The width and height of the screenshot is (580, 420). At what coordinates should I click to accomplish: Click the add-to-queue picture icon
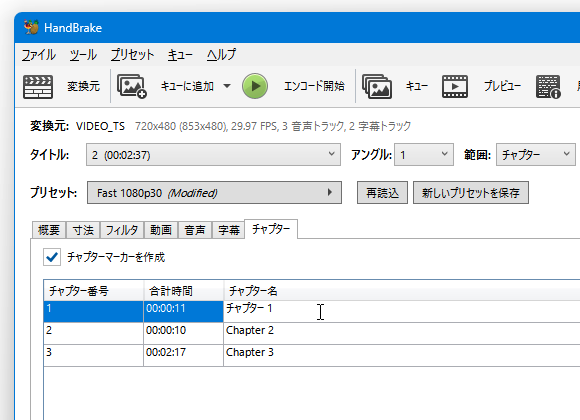pyautogui.click(x=132, y=87)
